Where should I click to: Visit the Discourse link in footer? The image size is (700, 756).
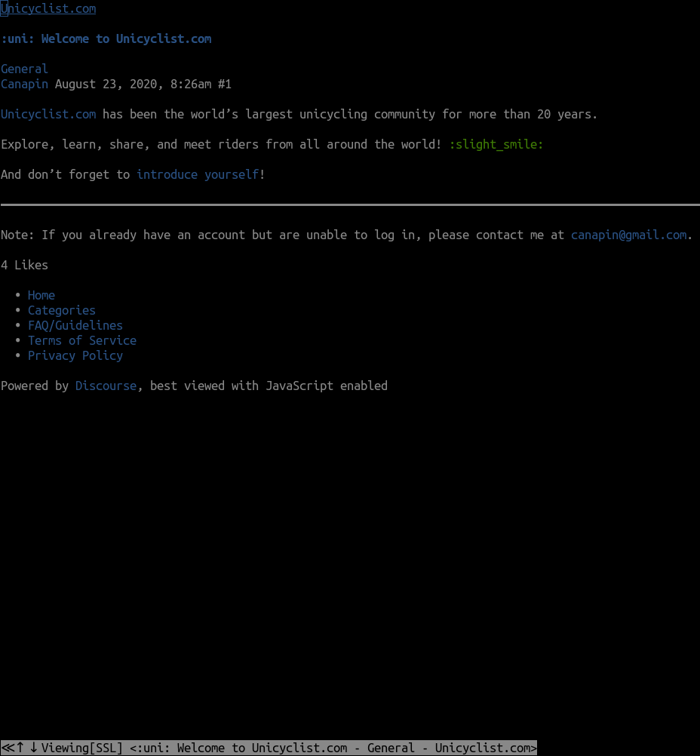pos(106,386)
